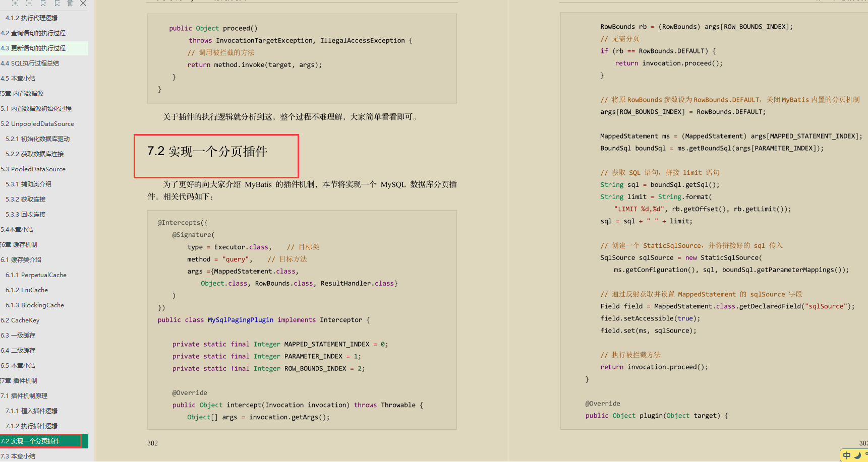Select bookmark 4.3 更新语句的执行过程
This screenshot has height=462, width=868.
[x=33, y=48]
